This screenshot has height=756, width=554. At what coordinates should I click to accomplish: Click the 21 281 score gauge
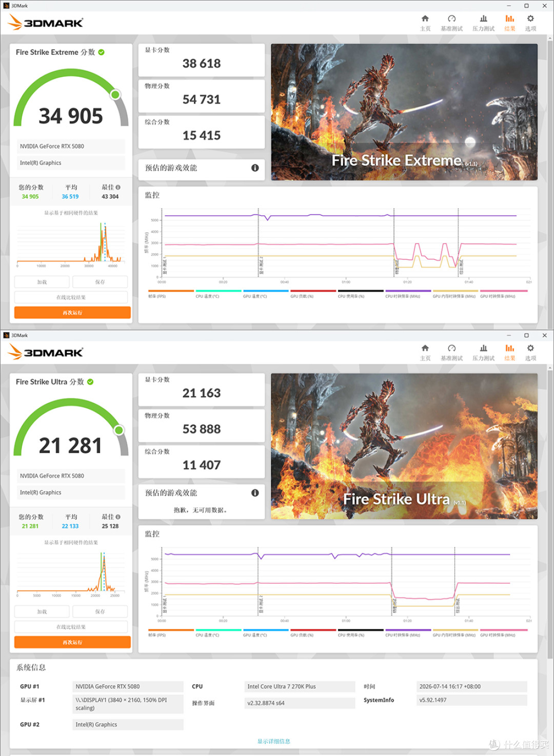[71, 428]
